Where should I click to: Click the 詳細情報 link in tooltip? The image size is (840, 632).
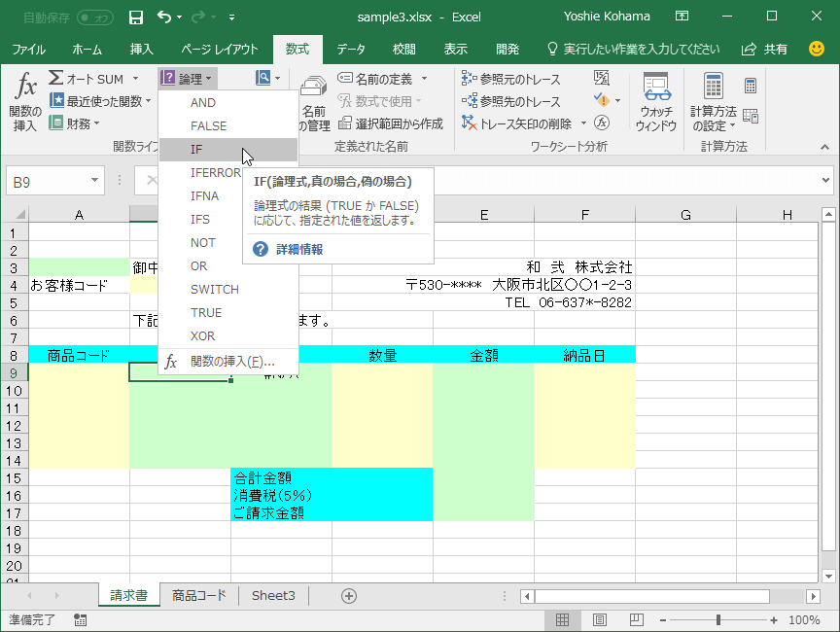tap(299, 250)
